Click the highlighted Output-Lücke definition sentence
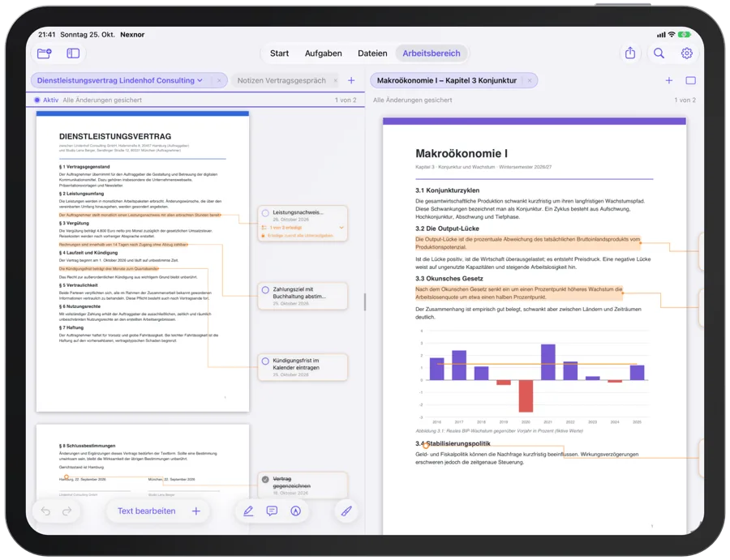Image resolution: width=730 pixels, height=560 pixels. point(528,243)
